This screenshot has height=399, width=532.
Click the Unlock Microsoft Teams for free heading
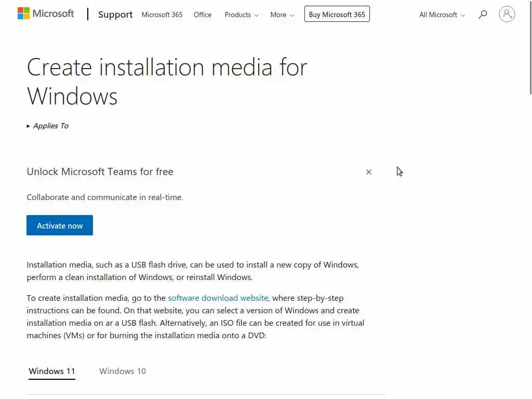tap(100, 172)
